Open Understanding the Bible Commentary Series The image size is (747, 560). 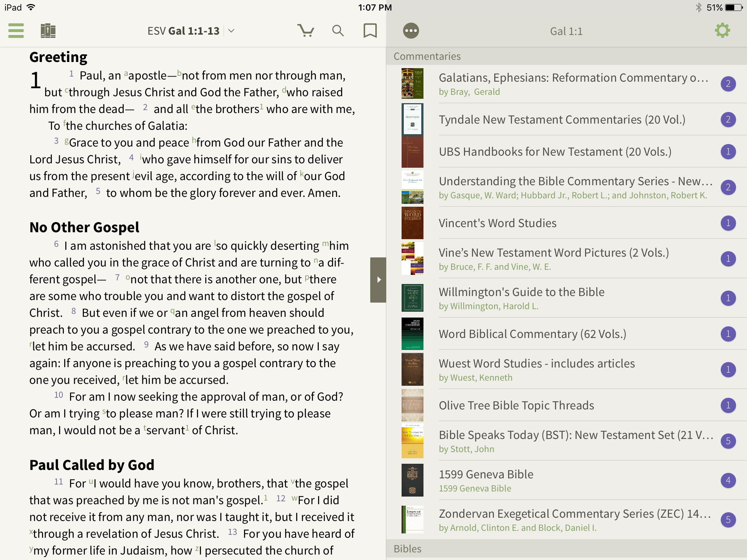coord(566,187)
